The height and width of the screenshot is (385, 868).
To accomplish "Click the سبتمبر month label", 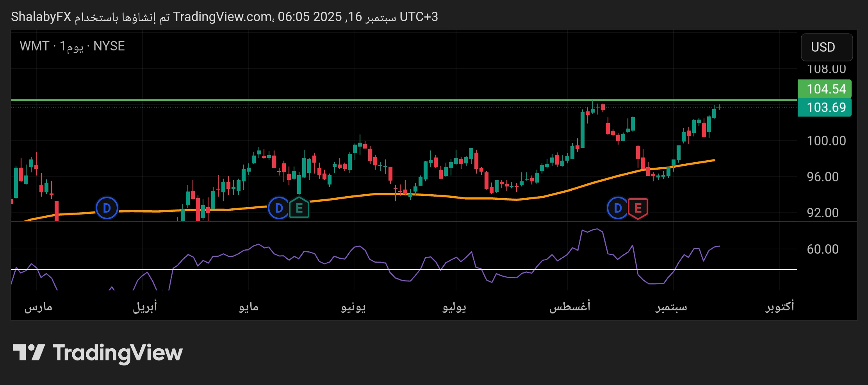I will point(671,307).
